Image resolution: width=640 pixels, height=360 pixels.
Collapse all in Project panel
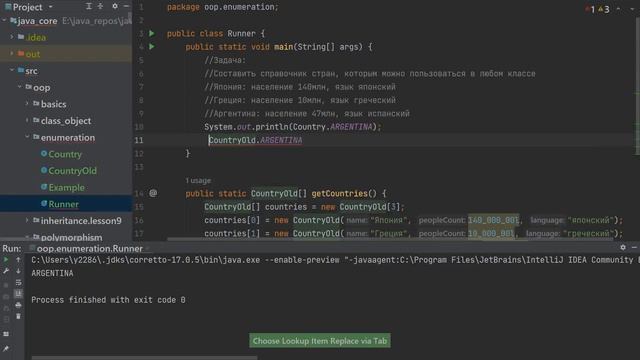pos(100,6)
